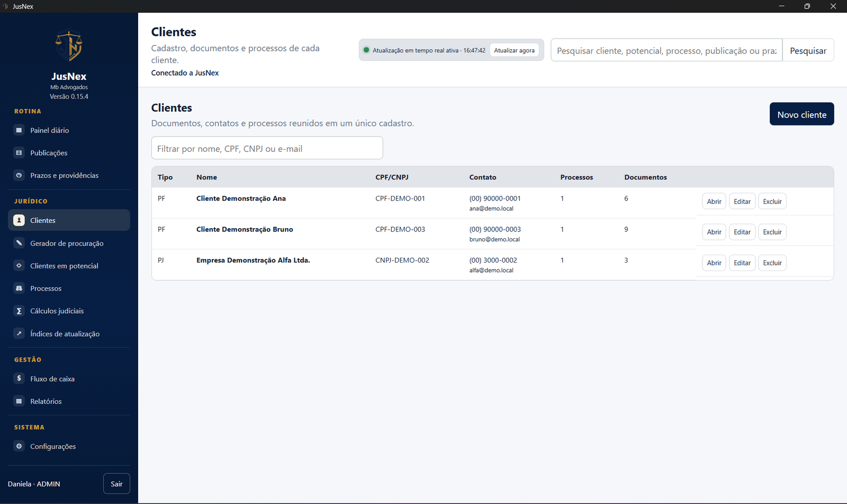Open Índices de atualização label
This screenshot has width=847, height=504.
pyautogui.click(x=65, y=334)
